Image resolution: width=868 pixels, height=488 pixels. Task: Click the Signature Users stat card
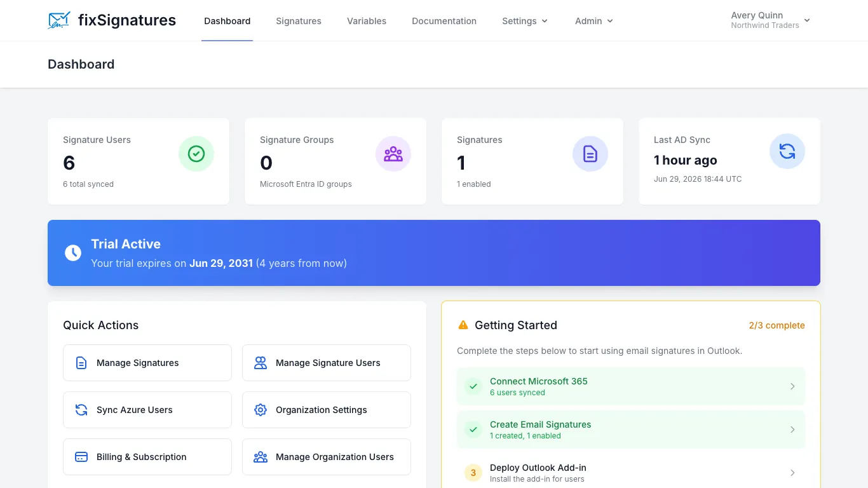(139, 161)
